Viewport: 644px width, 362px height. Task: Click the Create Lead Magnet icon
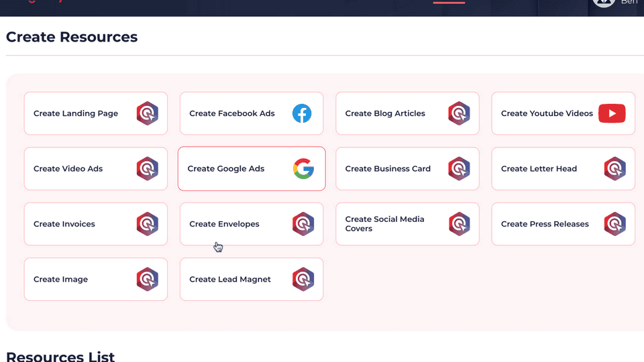pyautogui.click(x=303, y=280)
